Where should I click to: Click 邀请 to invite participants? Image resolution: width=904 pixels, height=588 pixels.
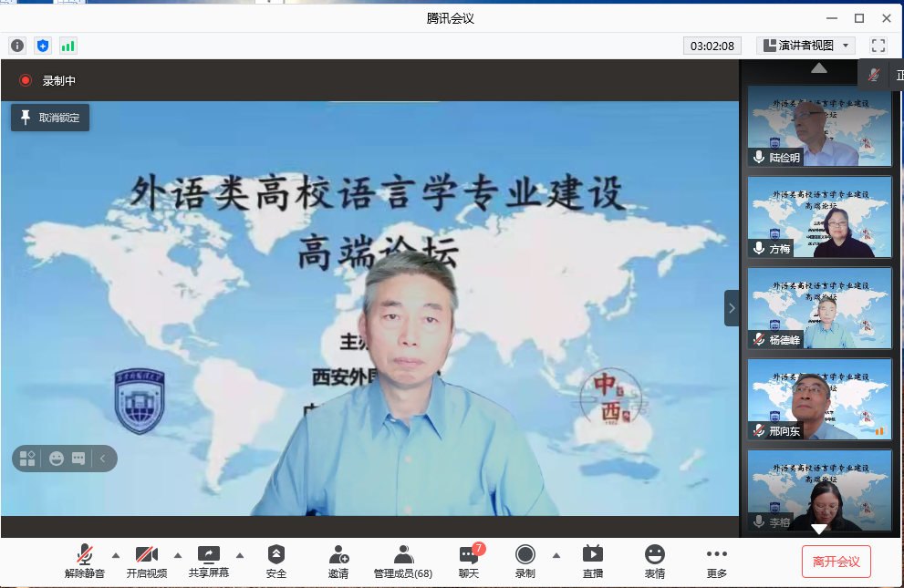pyautogui.click(x=338, y=561)
